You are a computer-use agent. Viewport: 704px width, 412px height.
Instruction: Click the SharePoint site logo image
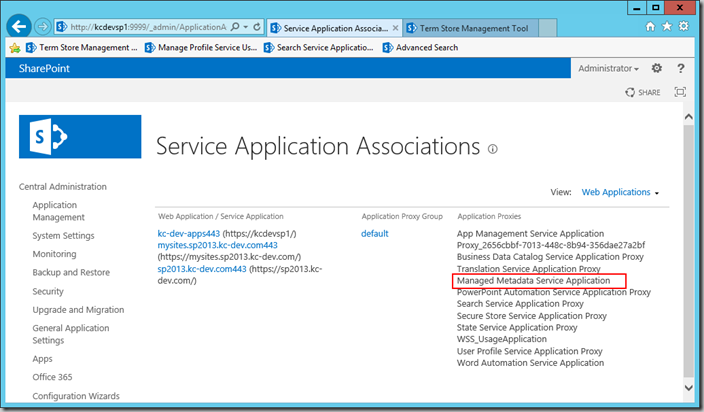[80, 136]
